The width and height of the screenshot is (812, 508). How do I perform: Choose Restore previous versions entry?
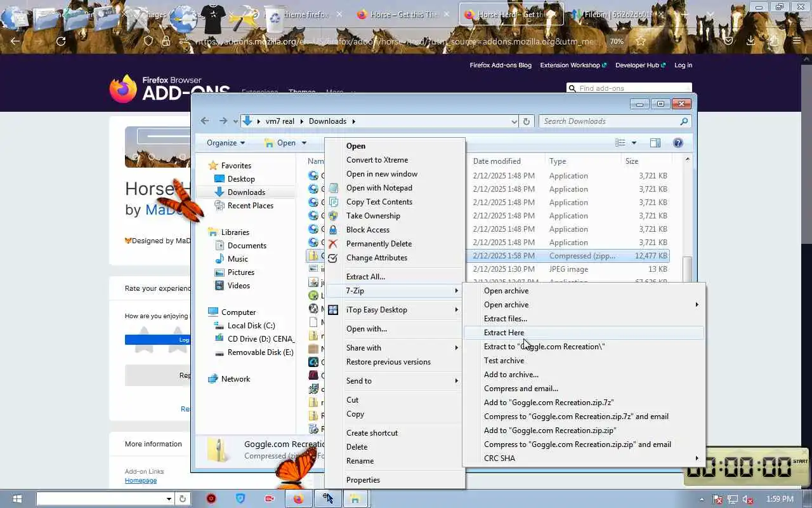point(395,362)
